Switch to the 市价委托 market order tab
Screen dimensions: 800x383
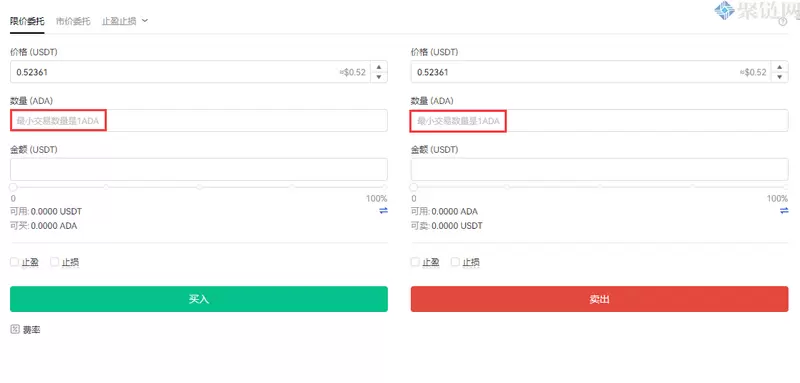73,21
